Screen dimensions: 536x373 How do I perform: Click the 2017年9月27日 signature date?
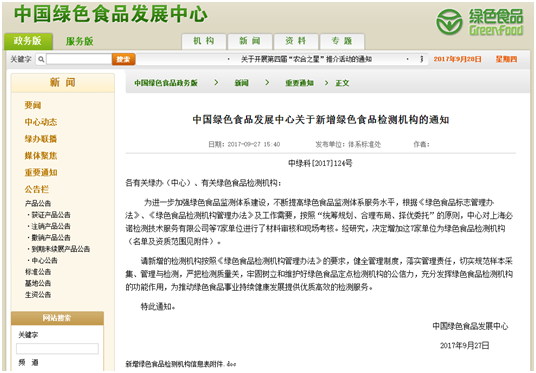tap(464, 346)
